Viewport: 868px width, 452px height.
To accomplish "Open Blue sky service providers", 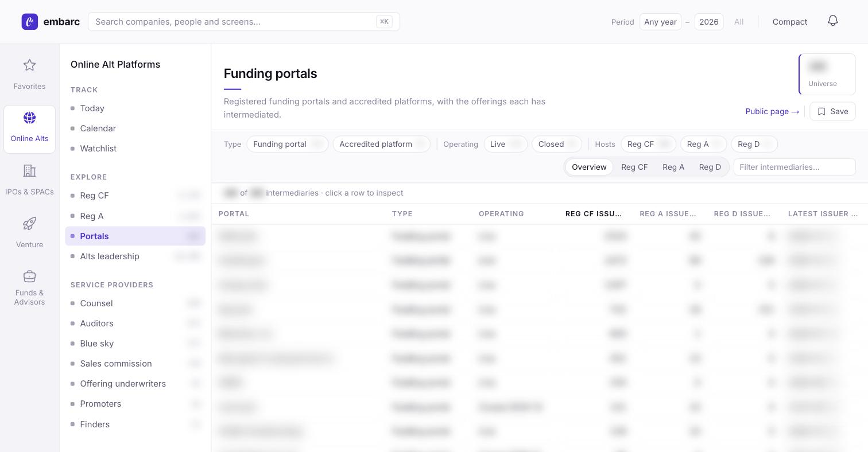I will 135,344.
